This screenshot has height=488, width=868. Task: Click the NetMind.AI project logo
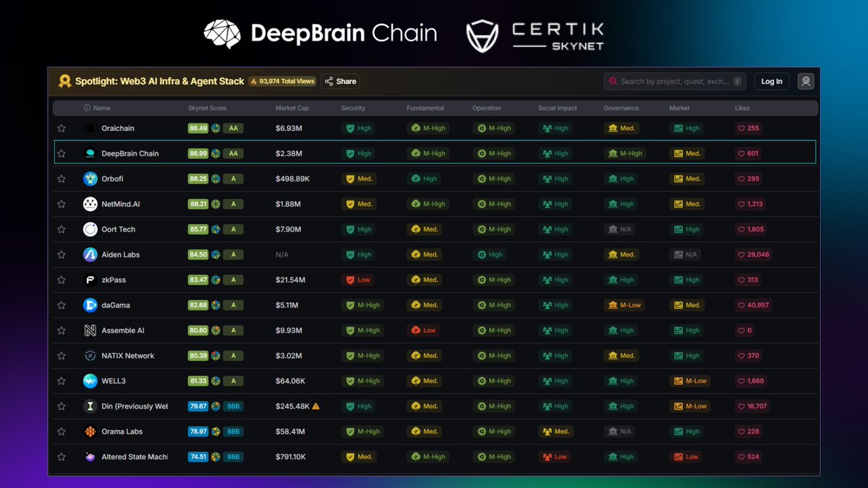(90, 204)
